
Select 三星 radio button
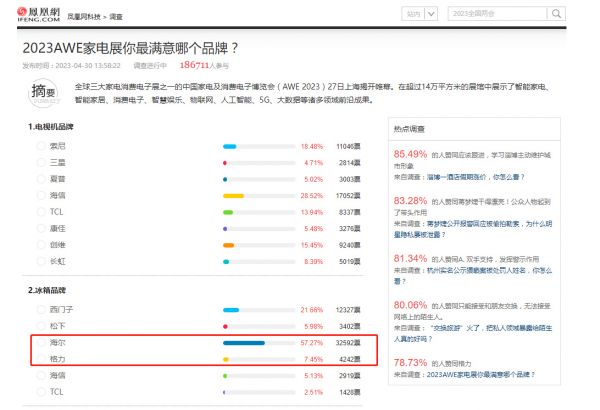(x=41, y=162)
